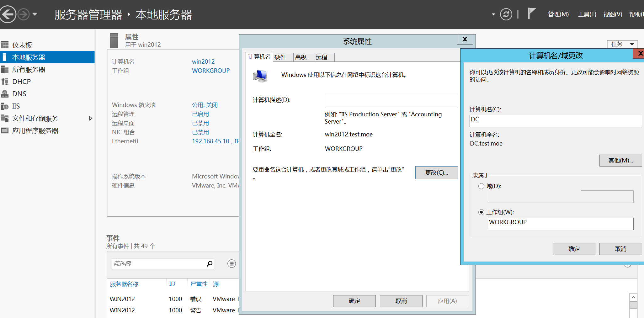Select the 工作组(W) radio button
Image resolution: width=644 pixels, height=318 pixels.
click(x=481, y=212)
